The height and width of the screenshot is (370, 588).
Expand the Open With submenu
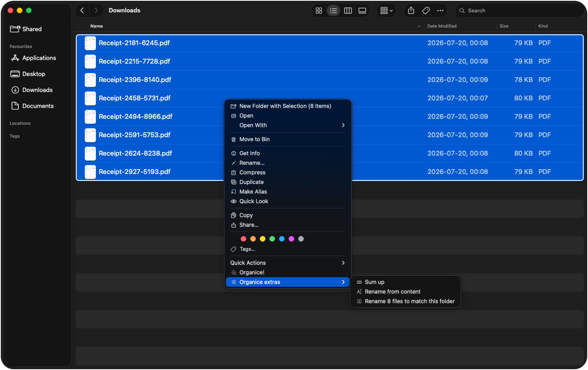[x=288, y=125]
